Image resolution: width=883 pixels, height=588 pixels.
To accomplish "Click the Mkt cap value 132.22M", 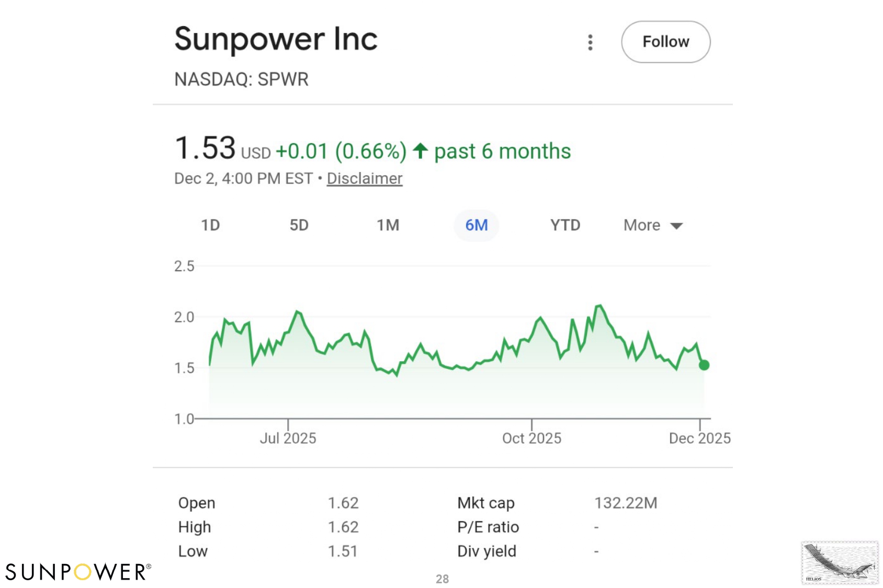I will pyautogui.click(x=626, y=503).
